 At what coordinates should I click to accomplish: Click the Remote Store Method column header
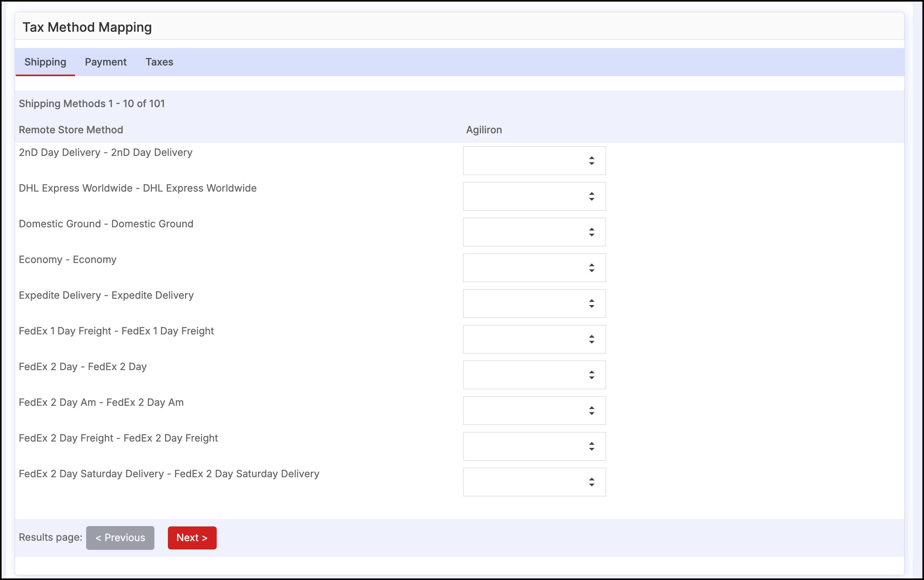pyautogui.click(x=71, y=130)
